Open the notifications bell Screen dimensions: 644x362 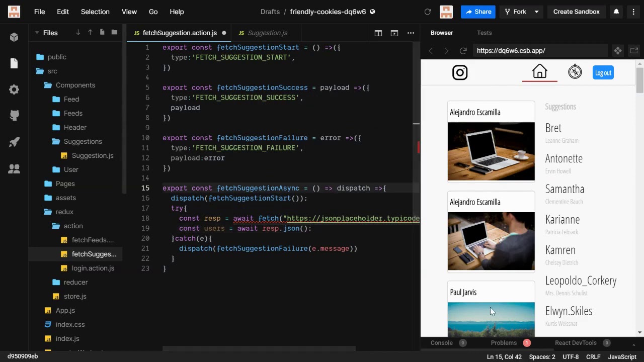point(616,12)
